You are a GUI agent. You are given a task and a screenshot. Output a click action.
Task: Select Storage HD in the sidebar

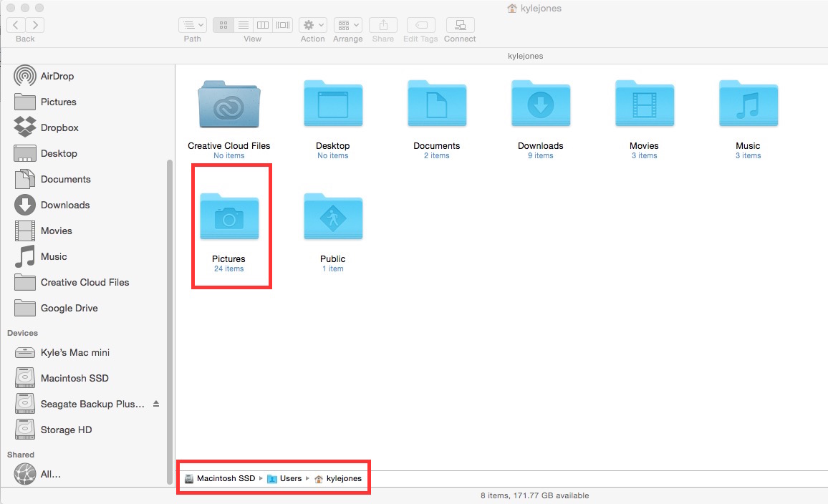(x=66, y=430)
